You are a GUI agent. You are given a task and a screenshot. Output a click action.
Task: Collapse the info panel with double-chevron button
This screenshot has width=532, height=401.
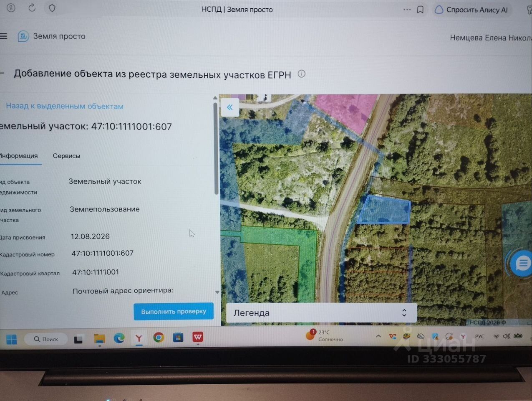point(229,107)
